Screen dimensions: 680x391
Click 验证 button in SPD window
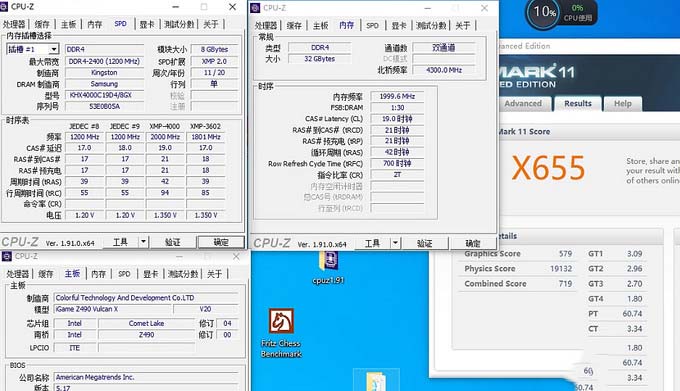173,242
